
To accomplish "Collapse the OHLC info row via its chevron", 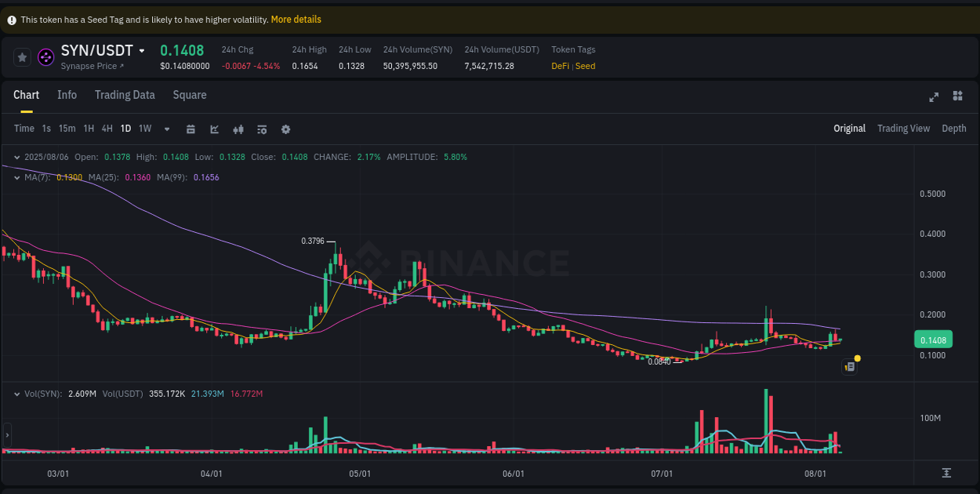I will [x=16, y=157].
